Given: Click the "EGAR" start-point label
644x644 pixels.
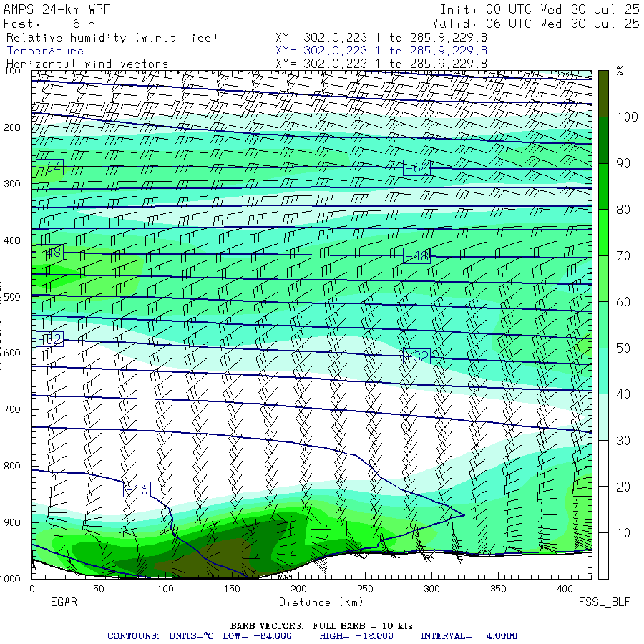Looking at the screenshot, I should [64, 602].
